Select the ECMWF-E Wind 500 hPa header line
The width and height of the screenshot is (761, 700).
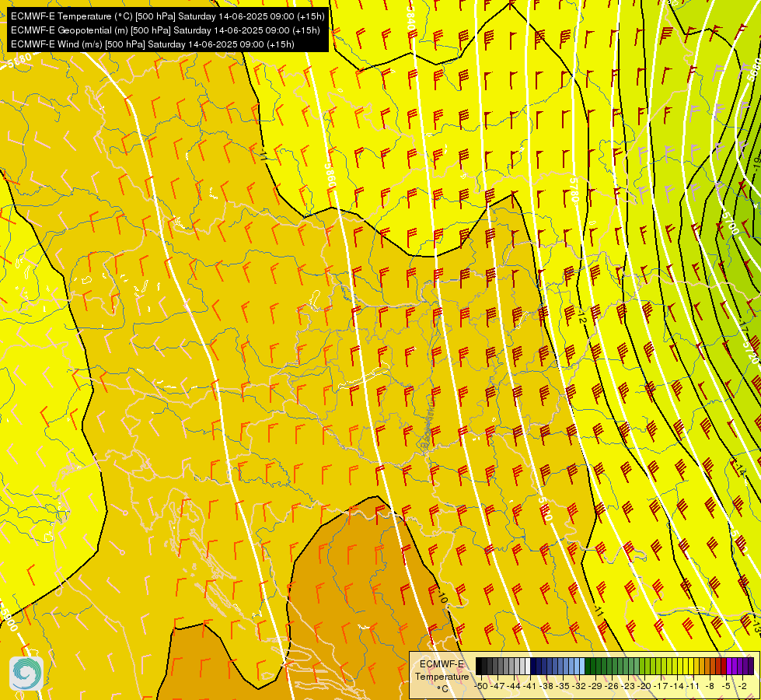[152, 44]
